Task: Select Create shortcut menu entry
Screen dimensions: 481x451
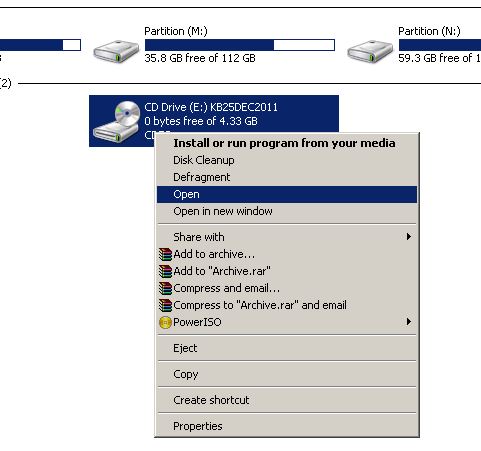Action: pyautogui.click(x=287, y=400)
